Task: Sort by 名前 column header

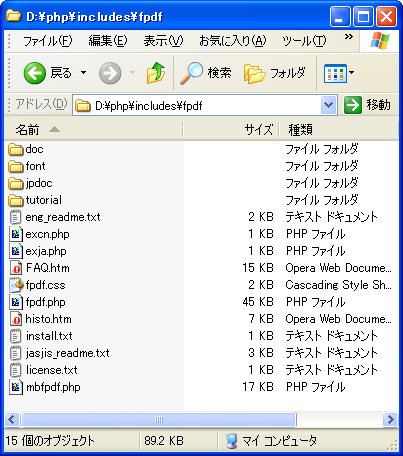Action: tap(94, 130)
